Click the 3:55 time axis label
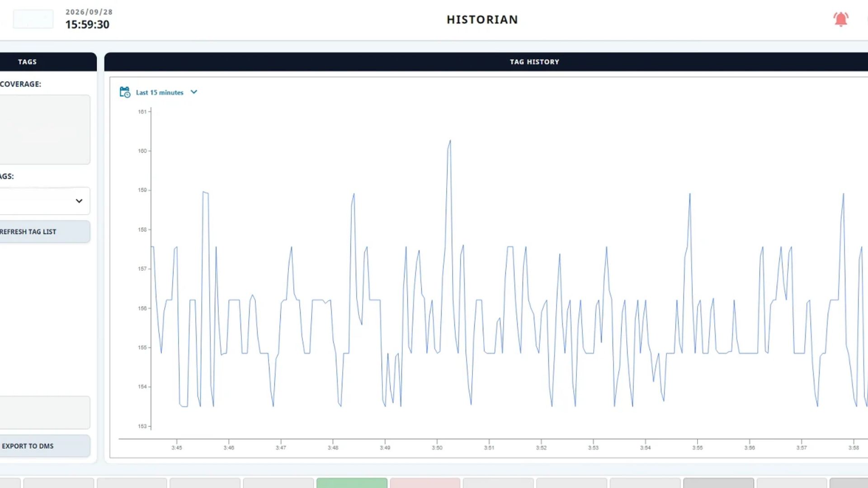 [697, 448]
